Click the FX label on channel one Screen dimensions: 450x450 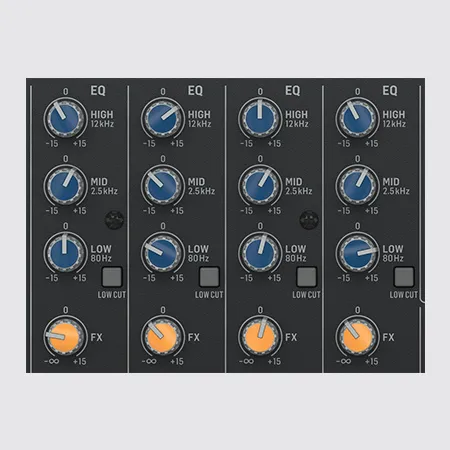coord(96,337)
